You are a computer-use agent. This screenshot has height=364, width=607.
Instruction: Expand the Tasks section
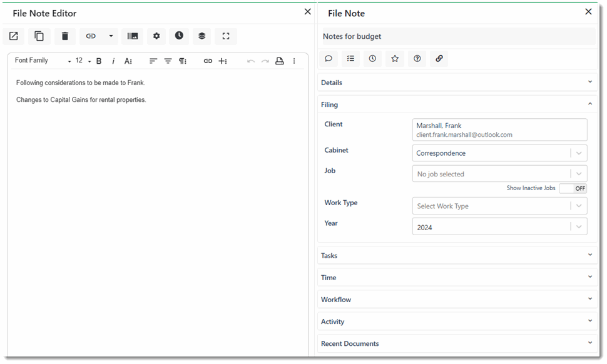tap(457, 255)
